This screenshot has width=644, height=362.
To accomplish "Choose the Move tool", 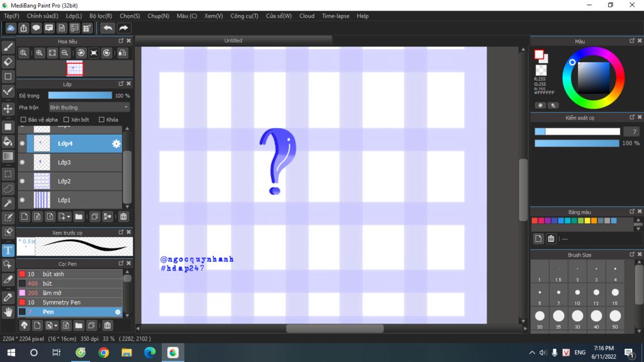I will [8, 108].
